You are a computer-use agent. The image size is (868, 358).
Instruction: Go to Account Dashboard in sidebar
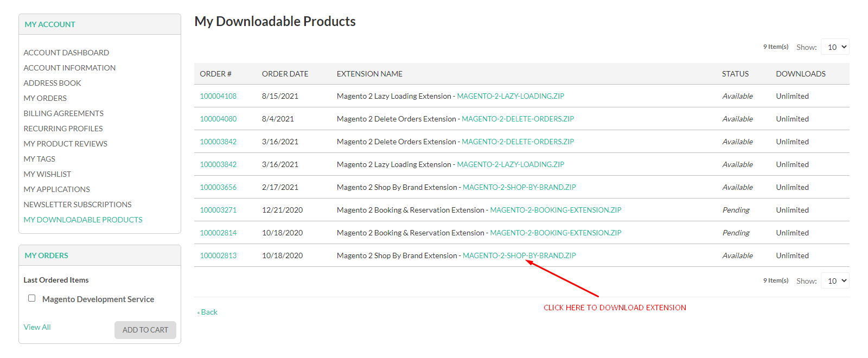[x=66, y=53]
